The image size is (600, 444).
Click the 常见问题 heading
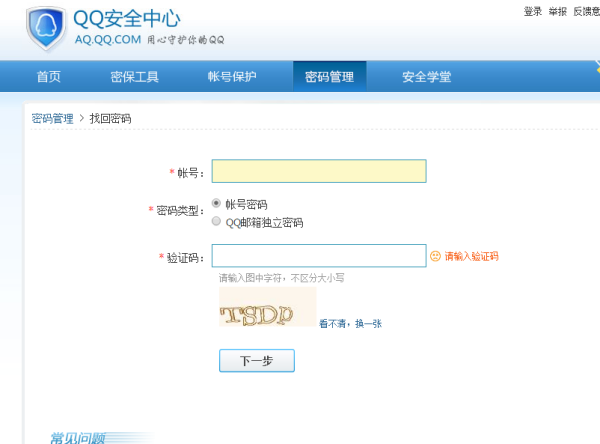78,438
